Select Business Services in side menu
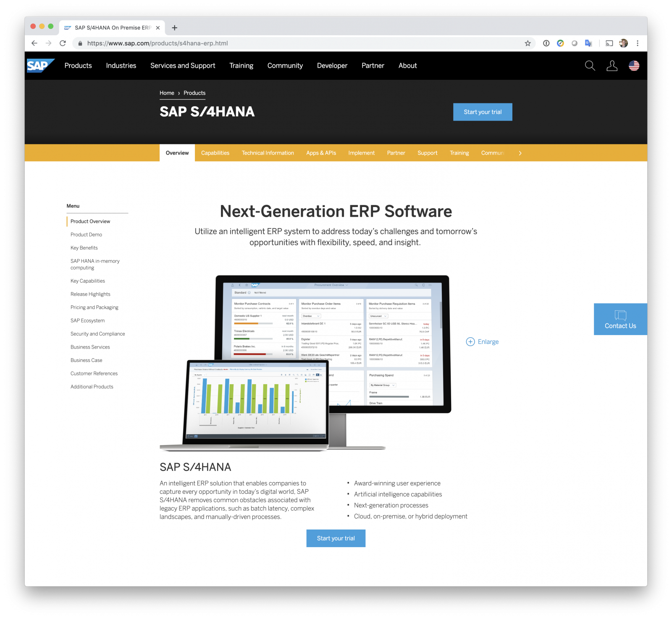This screenshot has height=619, width=672. [90, 347]
